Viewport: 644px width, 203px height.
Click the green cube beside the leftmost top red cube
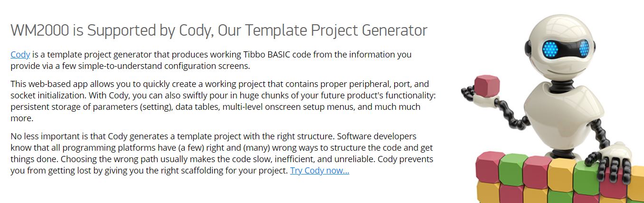coord(513,168)
